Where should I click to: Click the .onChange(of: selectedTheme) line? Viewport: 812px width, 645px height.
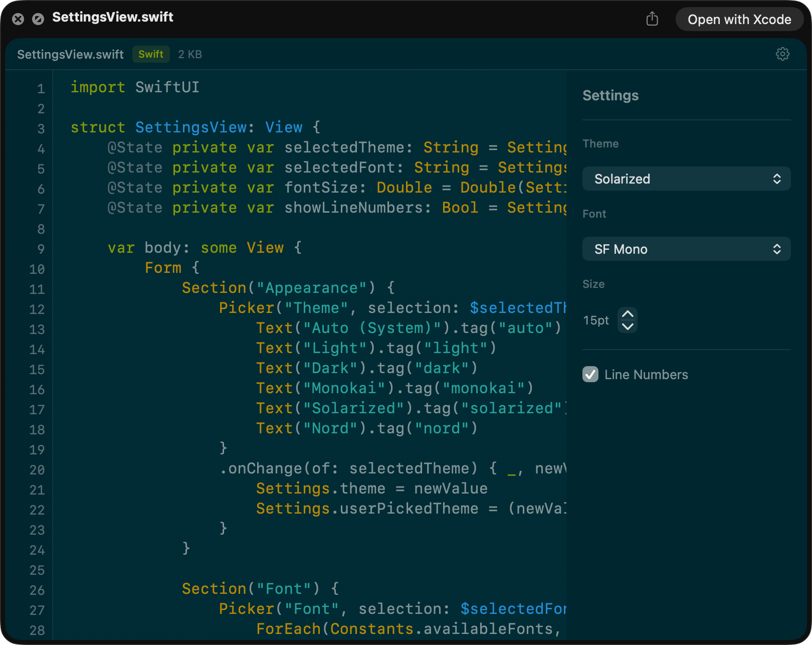392,468
